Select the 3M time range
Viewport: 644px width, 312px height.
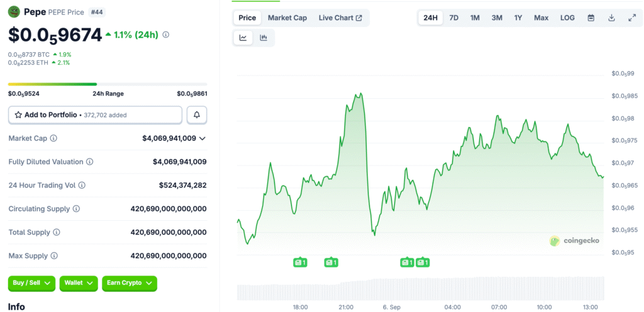[x=497, y=18]
